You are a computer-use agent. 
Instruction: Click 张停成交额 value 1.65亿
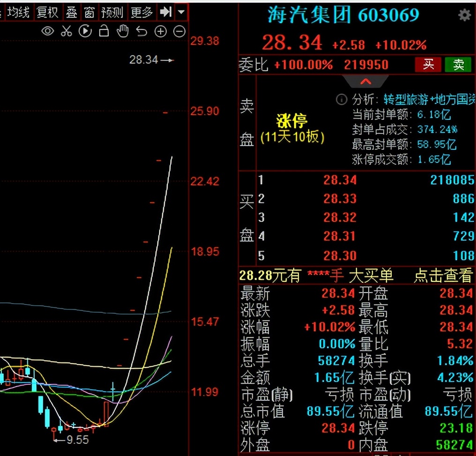434,159
